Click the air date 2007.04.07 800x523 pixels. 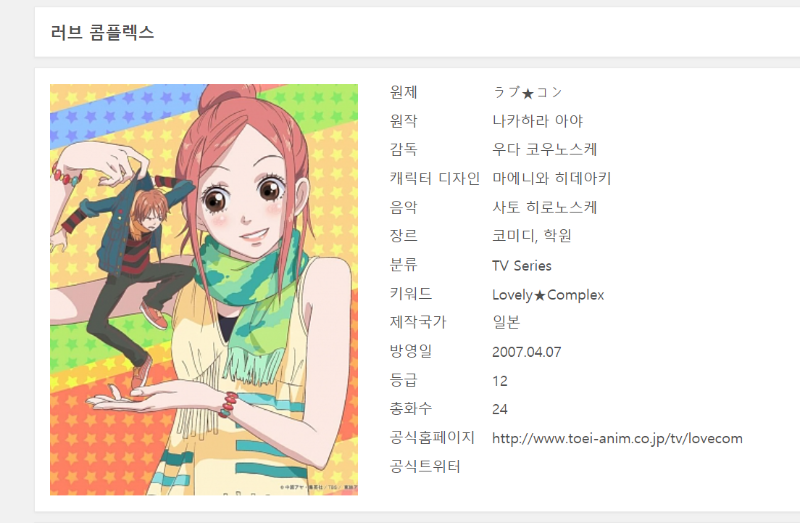pos(527,352)
